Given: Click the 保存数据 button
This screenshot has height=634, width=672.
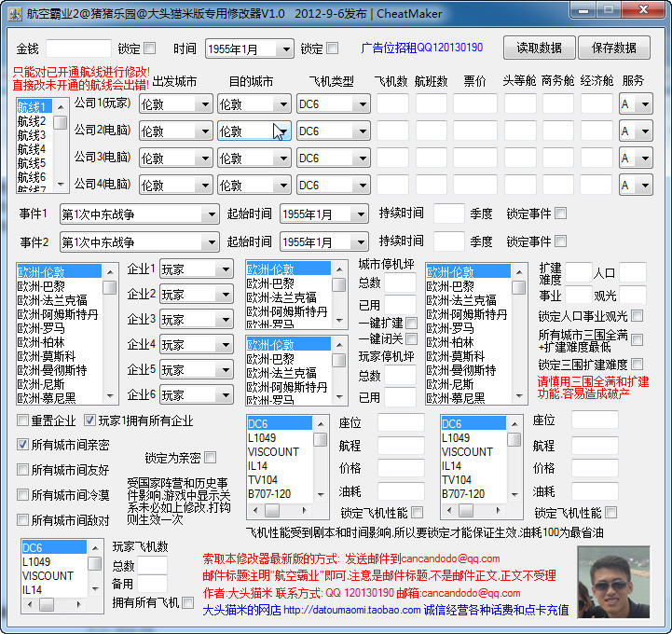Looking at the screenshot, I should point(613,48).
